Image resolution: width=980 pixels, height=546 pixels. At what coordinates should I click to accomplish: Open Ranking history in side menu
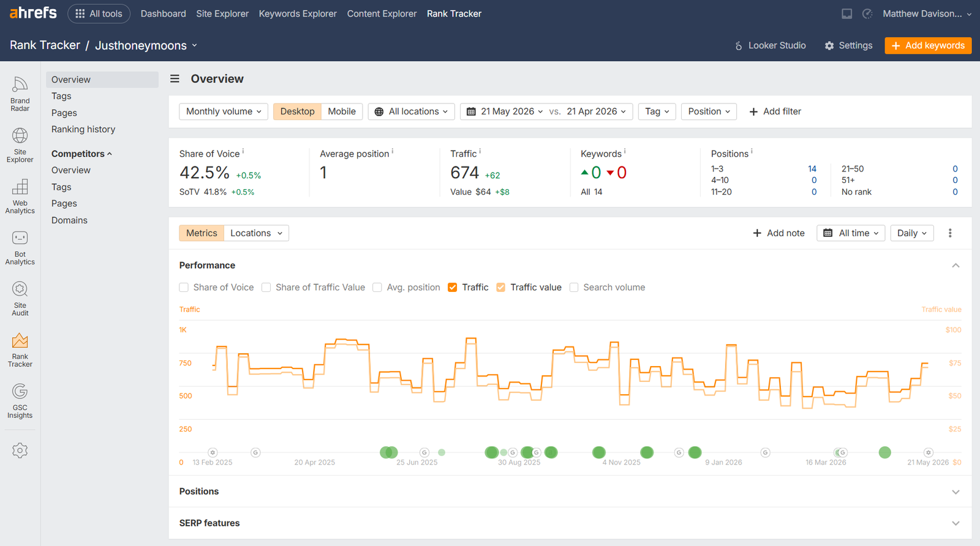point(83,129)
